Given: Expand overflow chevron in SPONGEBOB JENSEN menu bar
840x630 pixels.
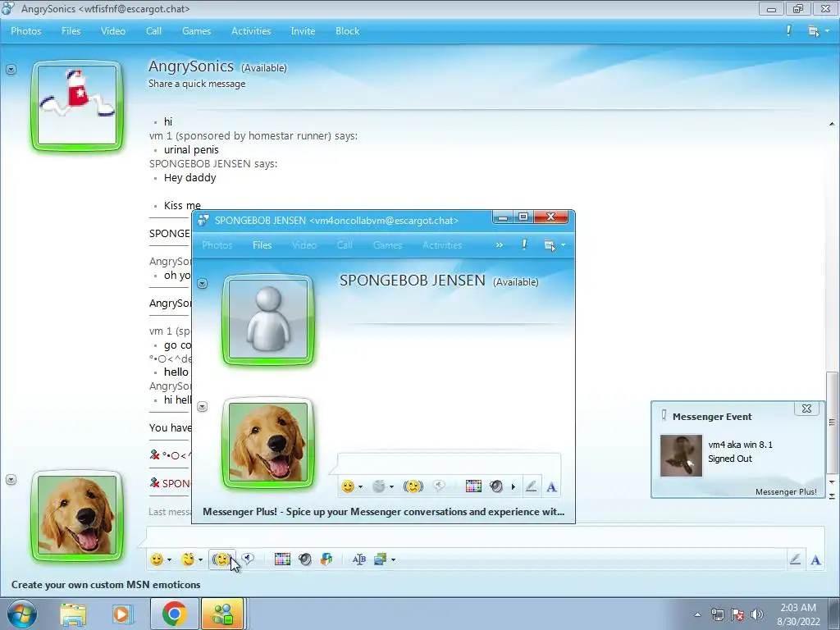Looking at the screenshot, I should pos(500,244).
